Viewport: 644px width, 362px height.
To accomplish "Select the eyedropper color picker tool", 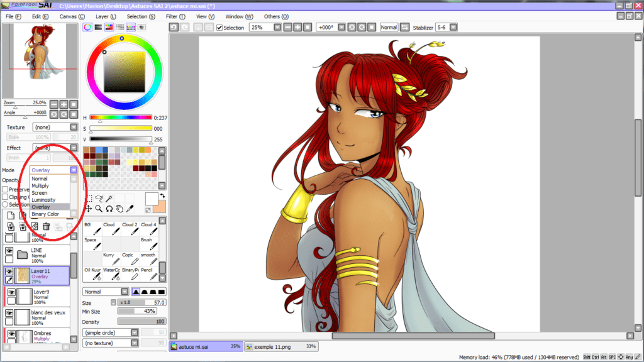I will (130, 209).
